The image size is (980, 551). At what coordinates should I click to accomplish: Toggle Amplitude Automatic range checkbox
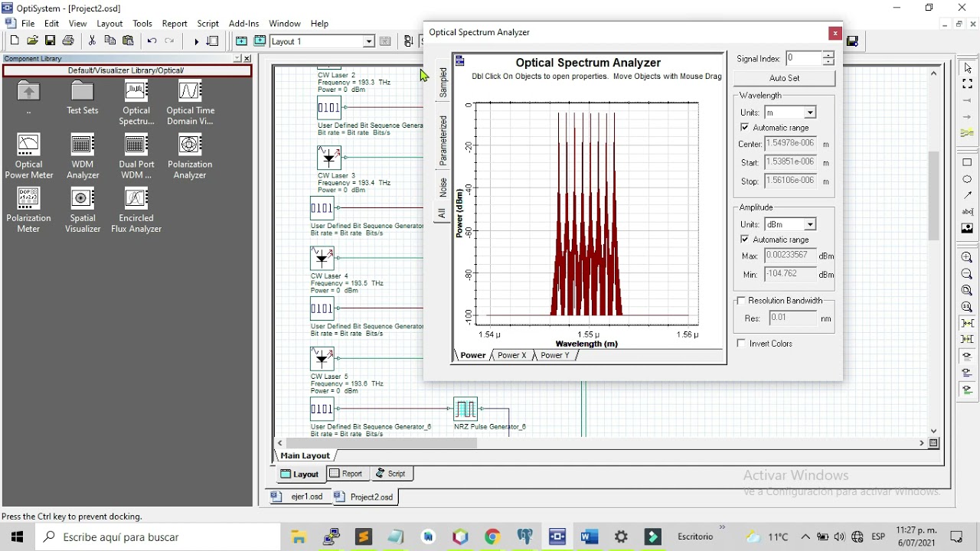(745, 240)
